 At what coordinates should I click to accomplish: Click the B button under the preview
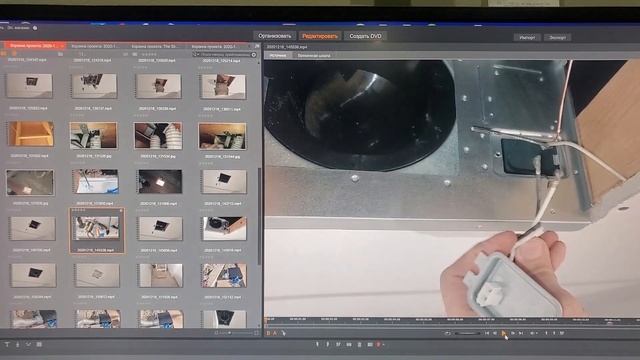click(268, 333)
